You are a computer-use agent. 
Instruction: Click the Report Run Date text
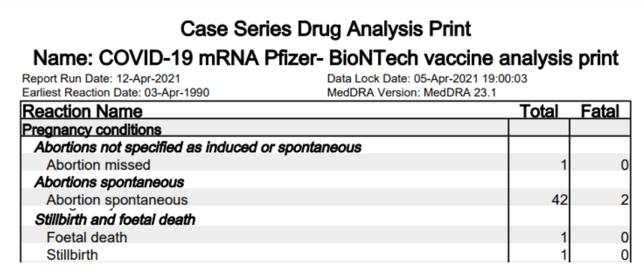102,78
